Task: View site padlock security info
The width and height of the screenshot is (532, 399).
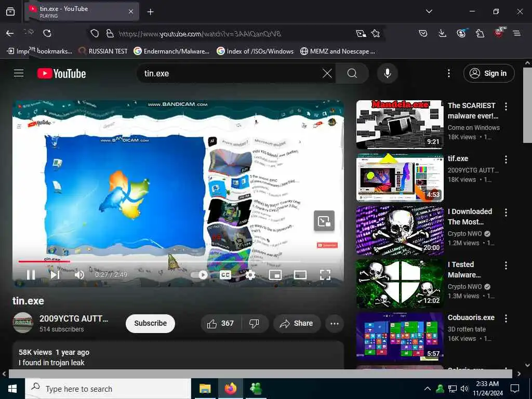Action: pos(109,33)
